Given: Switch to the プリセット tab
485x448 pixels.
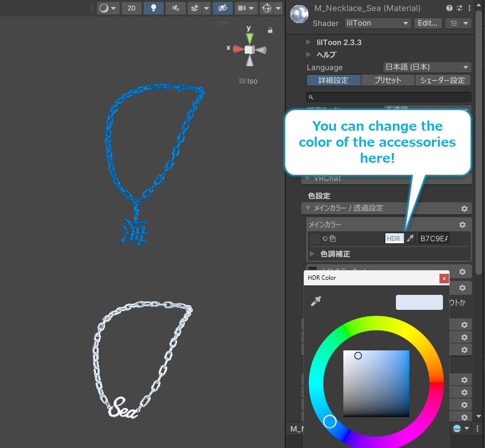Looking at the screenshot, I should tap(388, 80).
